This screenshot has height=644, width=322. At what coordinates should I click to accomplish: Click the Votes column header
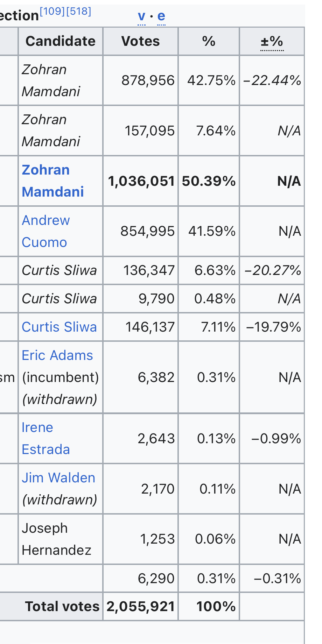(140, 42)
